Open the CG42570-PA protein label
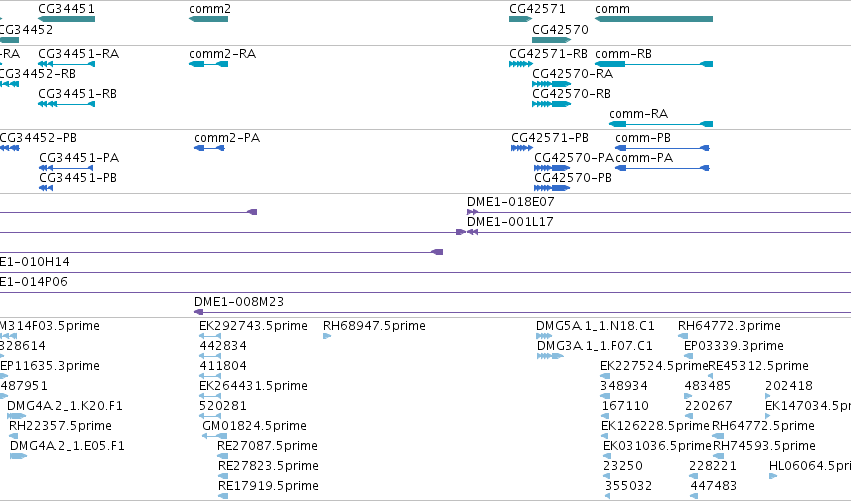This screenshot has height=501, width=851. pos(574,158)
